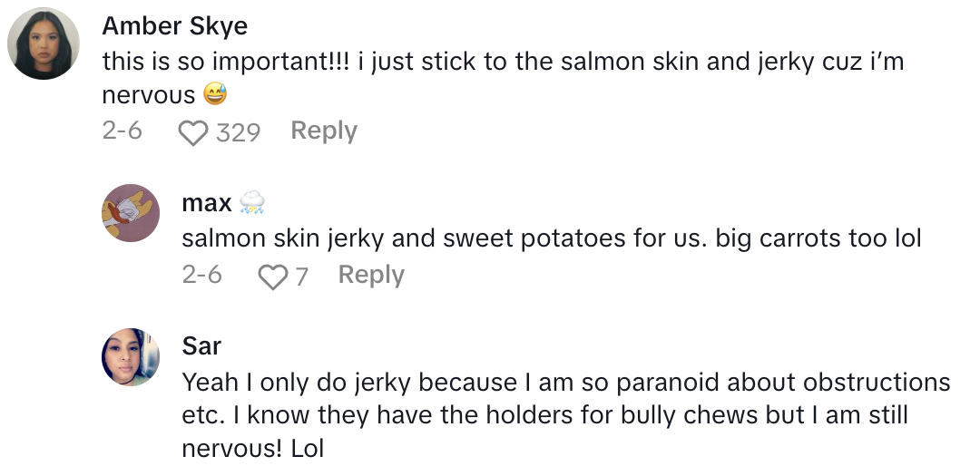This screenshot has width=980, height=466.
Task: Tap the heart on max's reply
Action: [x=272, y=277]
